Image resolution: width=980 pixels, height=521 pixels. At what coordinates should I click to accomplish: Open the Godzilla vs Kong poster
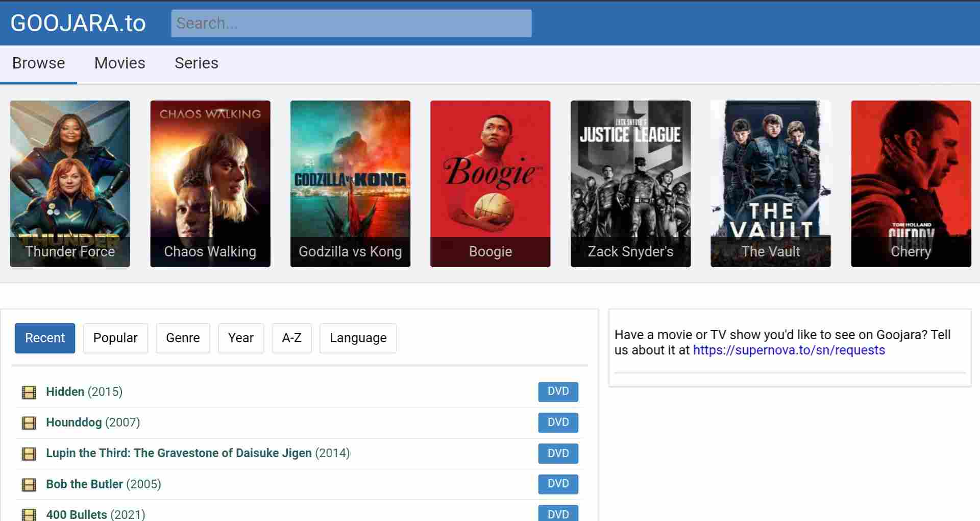point(350,183)
